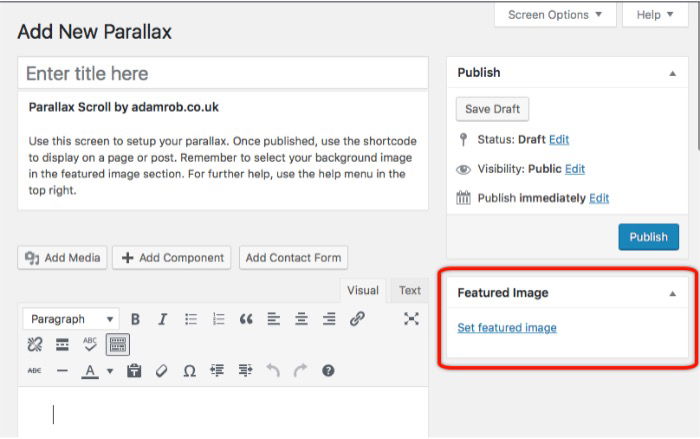Open the text color dropdown arrow

(x=110, y=371)
